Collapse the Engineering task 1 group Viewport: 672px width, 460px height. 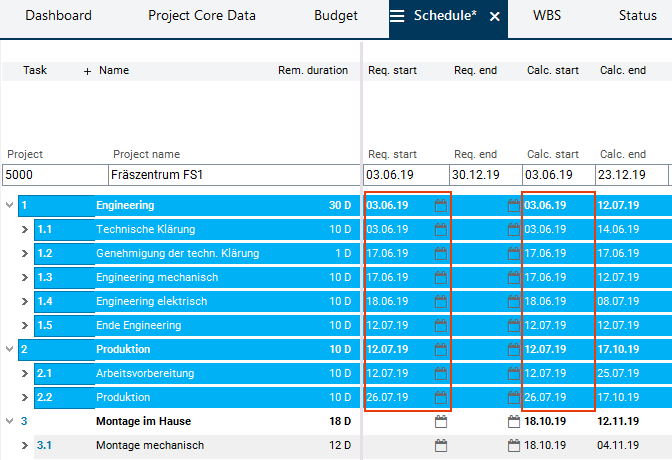[10, 206]
